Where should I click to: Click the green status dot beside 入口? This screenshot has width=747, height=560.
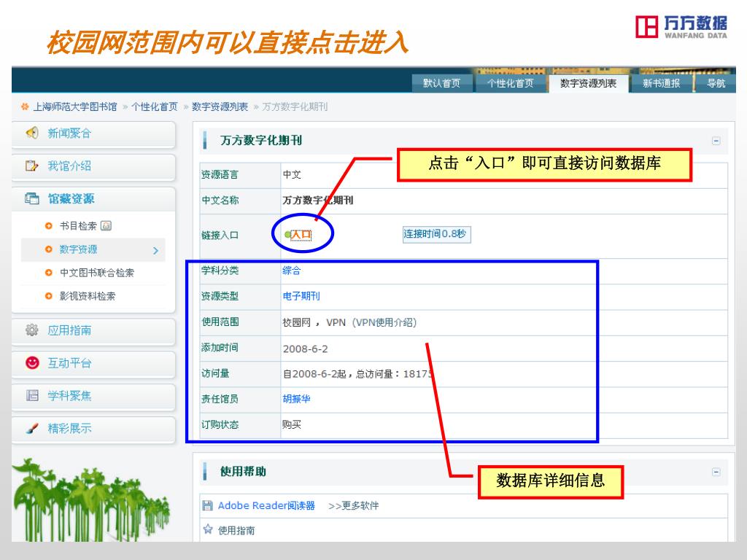tap(287, 235)
